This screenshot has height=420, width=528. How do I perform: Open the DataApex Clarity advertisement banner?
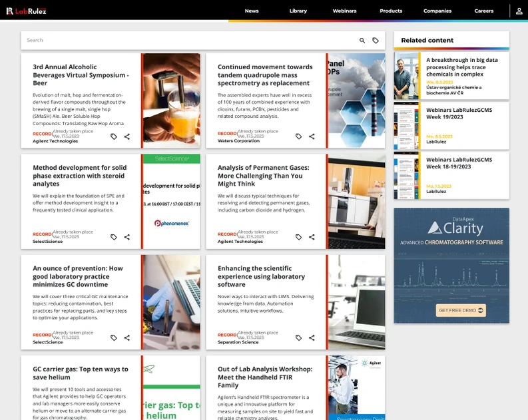pyautogui.click(x=451, y=266)
